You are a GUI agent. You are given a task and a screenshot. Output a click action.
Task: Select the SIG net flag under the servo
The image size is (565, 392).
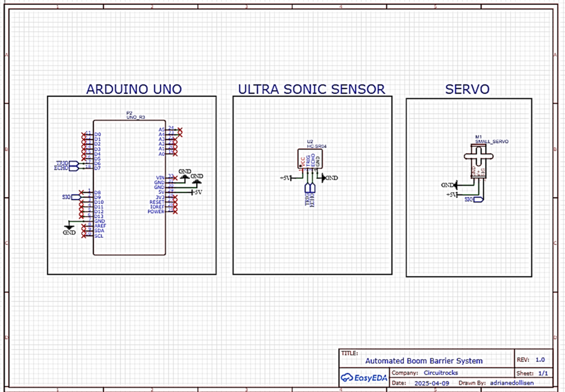(x=472, y=199)
